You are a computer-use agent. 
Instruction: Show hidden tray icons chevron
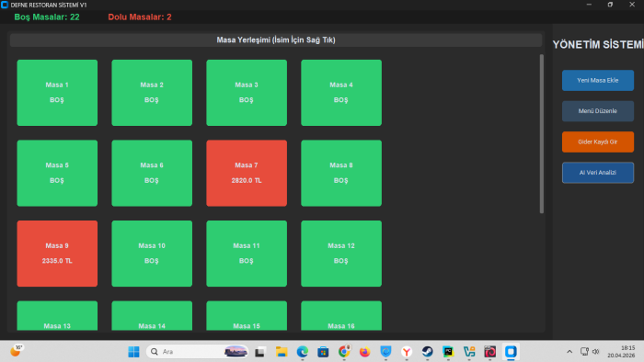coord(569,352)
